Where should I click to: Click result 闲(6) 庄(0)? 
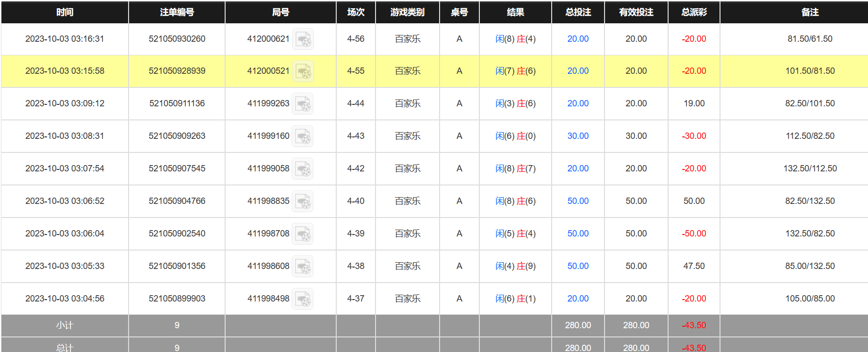click(515, 136)
